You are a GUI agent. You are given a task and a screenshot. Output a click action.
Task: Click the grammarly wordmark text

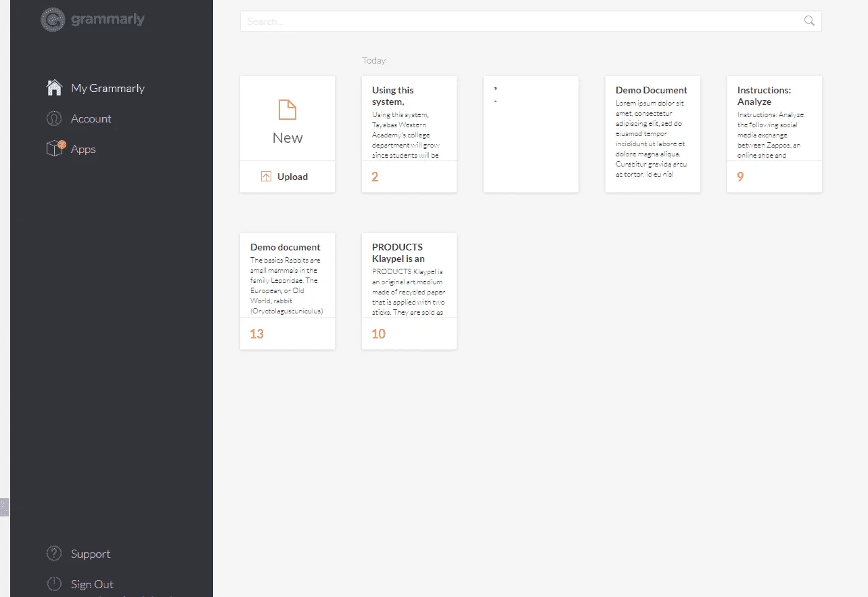coord(108,20)
